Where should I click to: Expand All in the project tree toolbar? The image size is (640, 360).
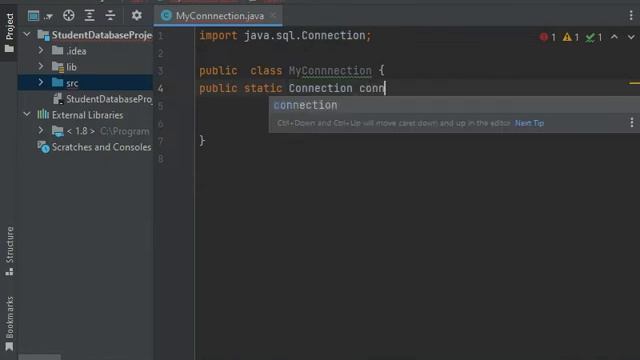pos(89,16)
